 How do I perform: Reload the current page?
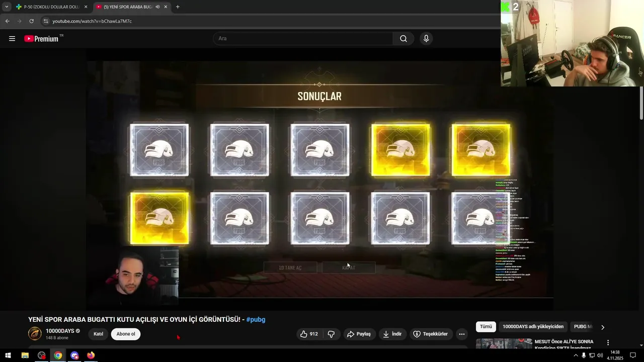coord(31,21)
